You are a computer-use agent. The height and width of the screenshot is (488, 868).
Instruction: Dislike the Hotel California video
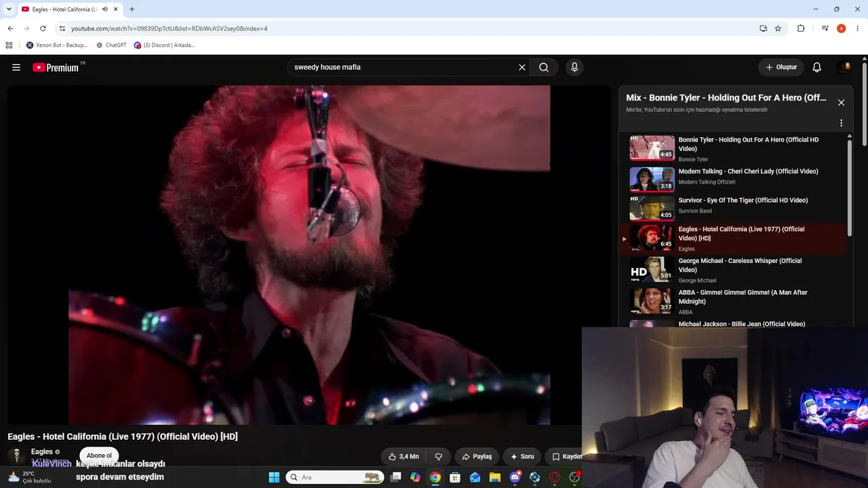[x=439, y=457]
